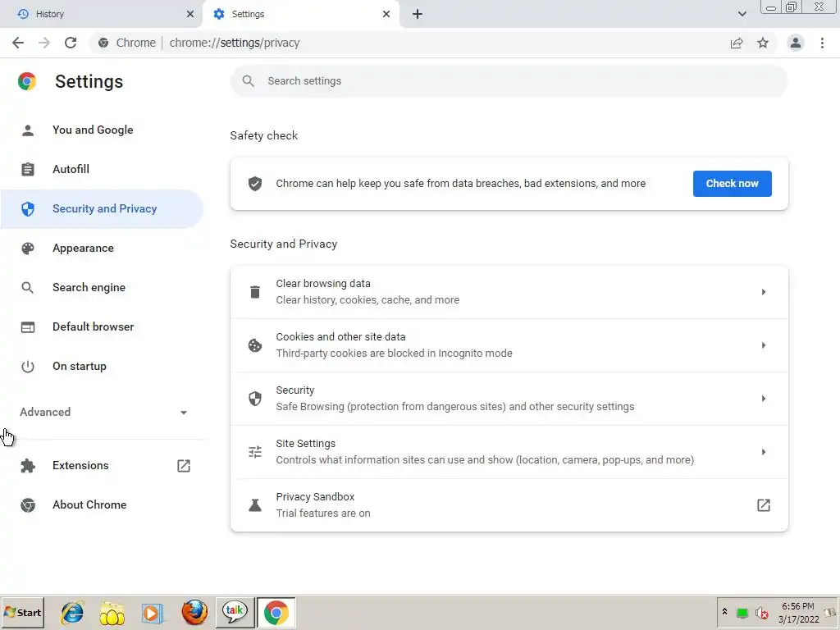Click the You and Google person icon
This screenshot has height=630, width=840.
pos(28,130)
